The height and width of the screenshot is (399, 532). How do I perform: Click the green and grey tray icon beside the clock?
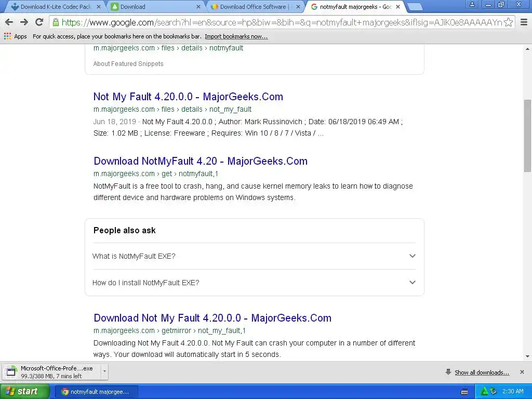[494, 392]
